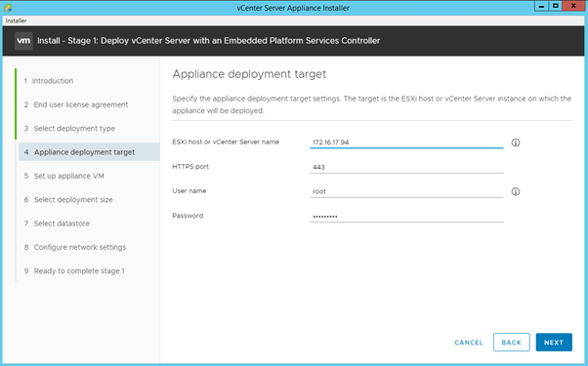Image resolution: width=588 pixels, height=366 pixels.
Task: Select step 7 Select datastore
Action: click(57, 224)
